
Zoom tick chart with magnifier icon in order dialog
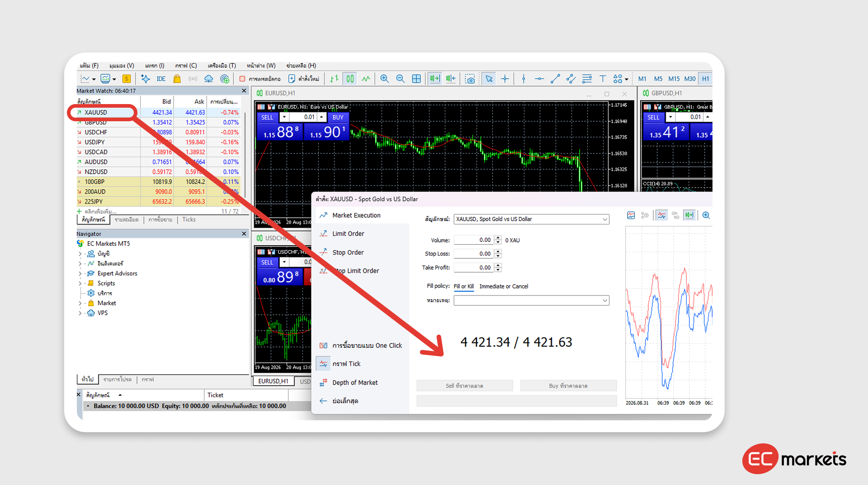pyautogui.click(x=706, y=215)
